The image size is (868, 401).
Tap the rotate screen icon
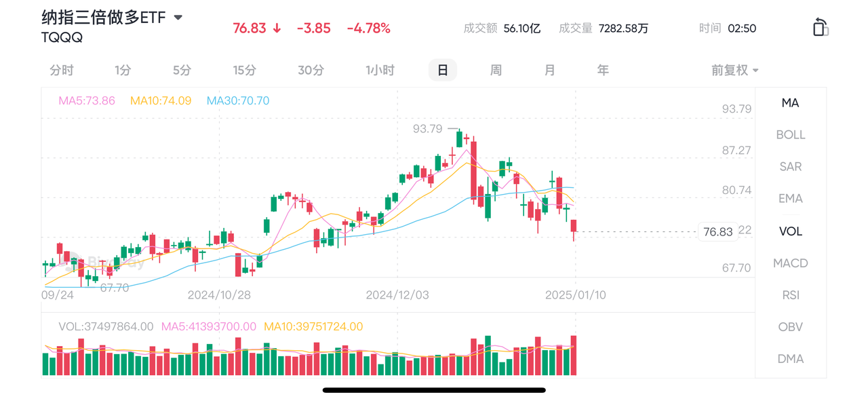click(821, 27)
